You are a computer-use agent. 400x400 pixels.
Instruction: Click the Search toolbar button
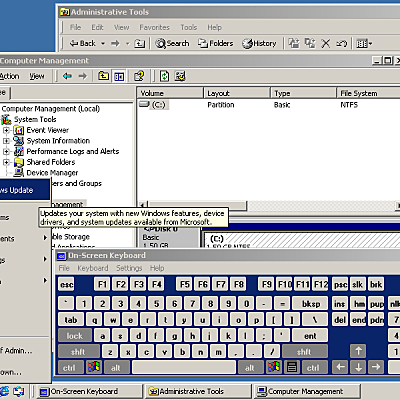click(x=172, y=43)
